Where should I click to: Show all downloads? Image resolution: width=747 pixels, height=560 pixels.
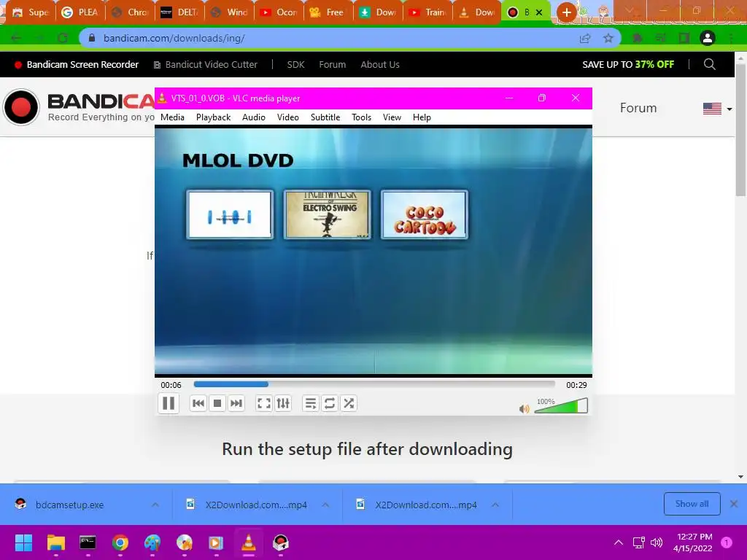[692, 504]
